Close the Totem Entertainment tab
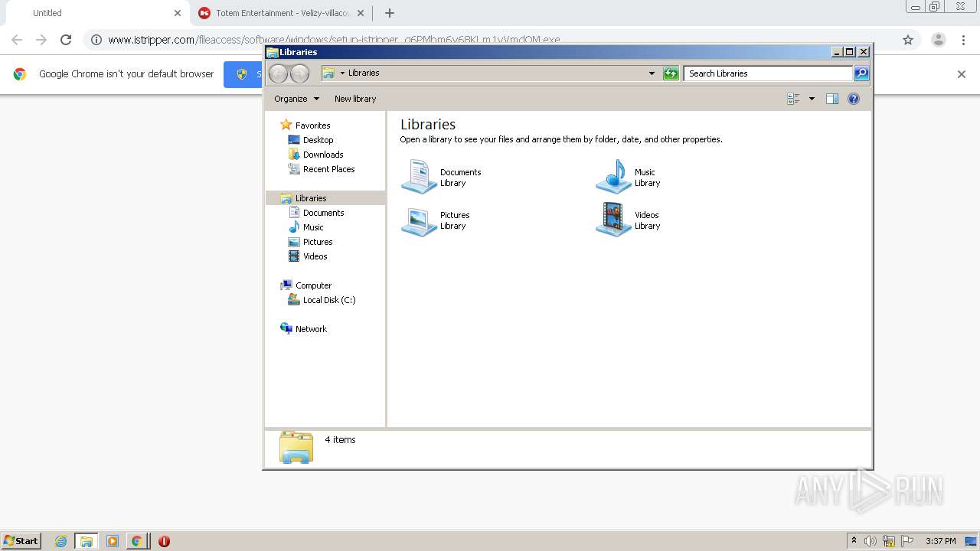Image resolution: width=980 pixels, height=551 pixels. coord(361,13)
